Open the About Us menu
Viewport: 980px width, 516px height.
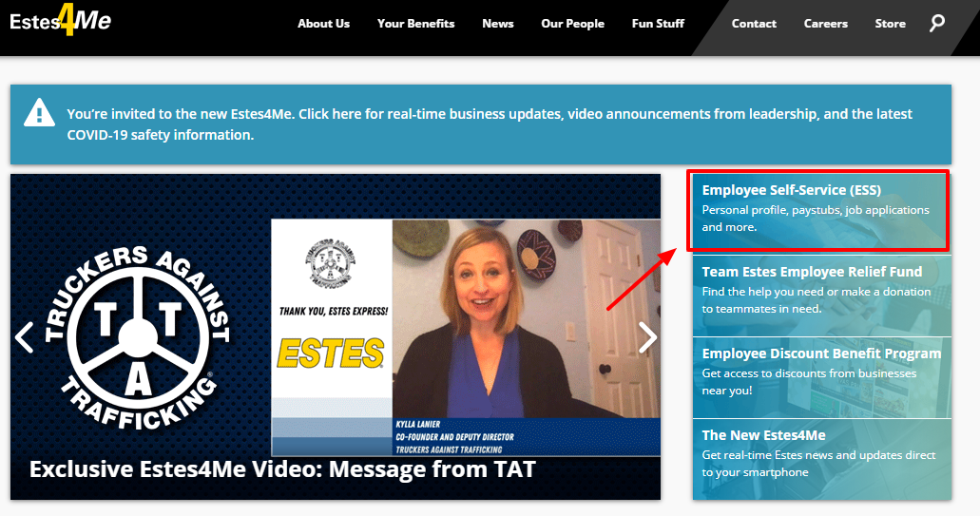(323, 24)
